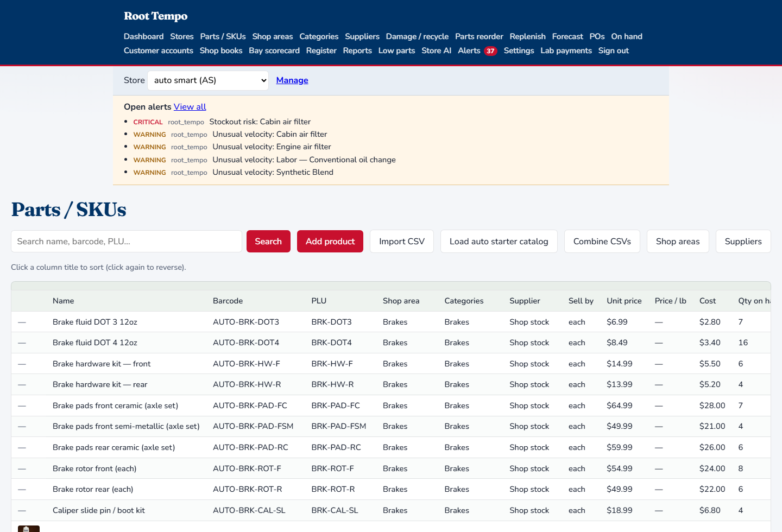Load auto starter catalog
This screenshot has width=782, height=532.
tap(499, 242)
